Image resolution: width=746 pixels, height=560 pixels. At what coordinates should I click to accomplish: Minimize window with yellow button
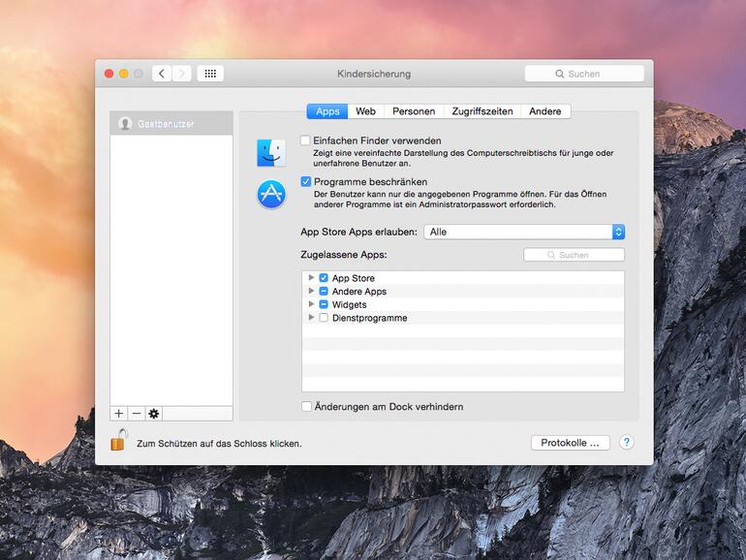(124, 74)
